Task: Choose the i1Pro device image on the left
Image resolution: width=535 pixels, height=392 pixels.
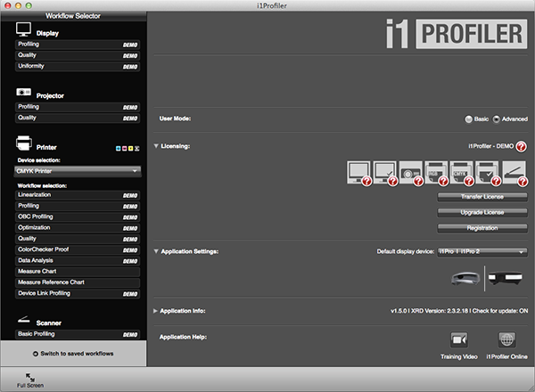Action: [x=465, y=278]
